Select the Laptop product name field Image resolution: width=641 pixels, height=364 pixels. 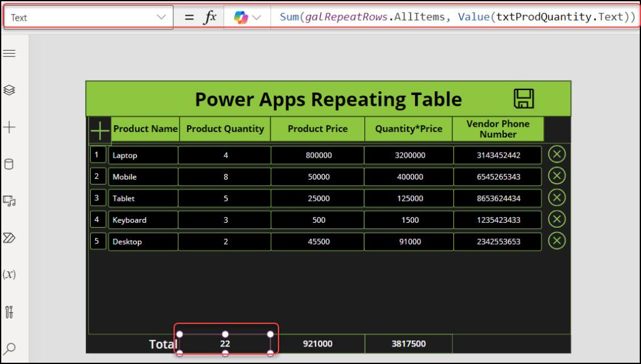pyautogui.click(x=143, y=155)
